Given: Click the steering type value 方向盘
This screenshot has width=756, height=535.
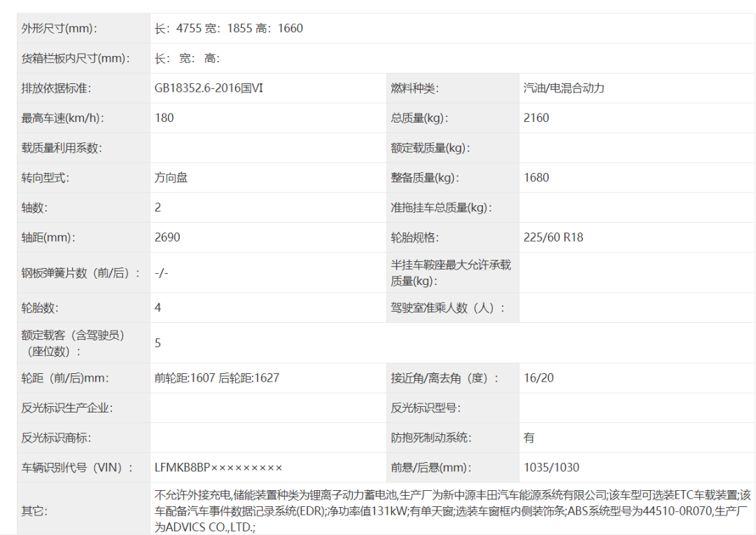Looking at the screenshot, I should 171,178.
